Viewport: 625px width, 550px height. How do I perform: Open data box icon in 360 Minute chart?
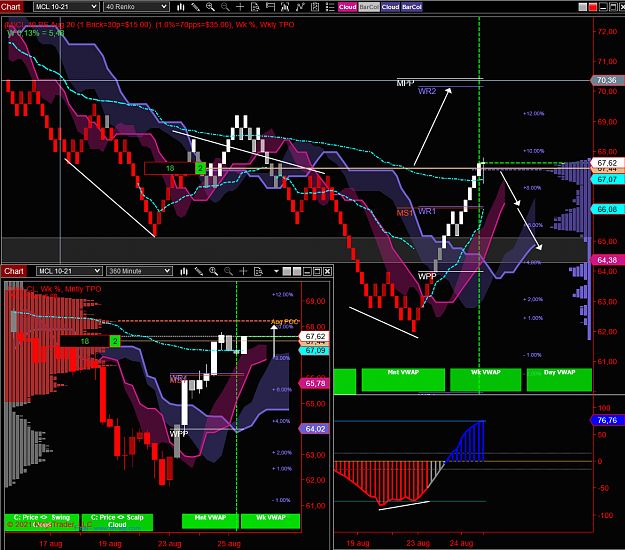pos(258,271)
